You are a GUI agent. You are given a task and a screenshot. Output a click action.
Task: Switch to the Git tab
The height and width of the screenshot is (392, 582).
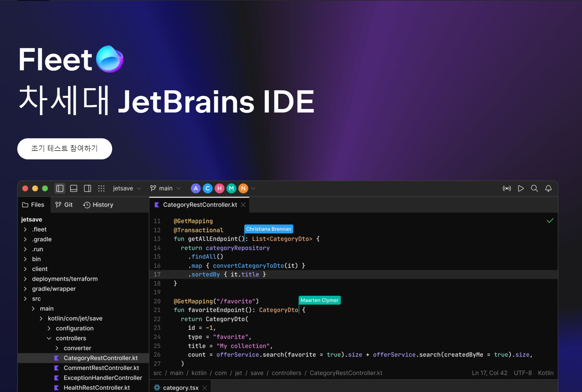pyautogui.click(x=64, y=205)
